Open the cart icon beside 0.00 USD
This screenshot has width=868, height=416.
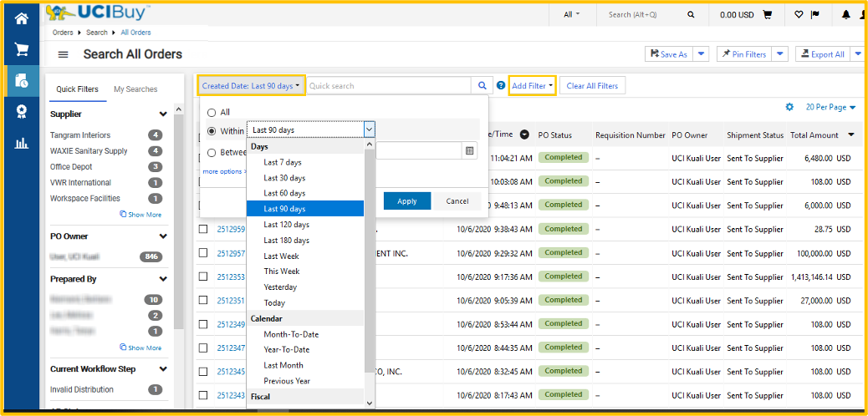pyautogui.click(x=768, y=15)
